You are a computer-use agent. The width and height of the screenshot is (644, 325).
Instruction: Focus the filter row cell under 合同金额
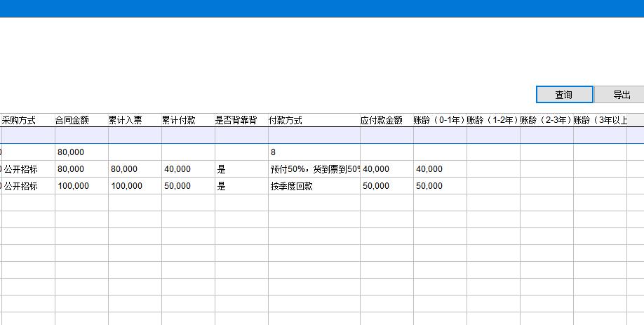81,135
